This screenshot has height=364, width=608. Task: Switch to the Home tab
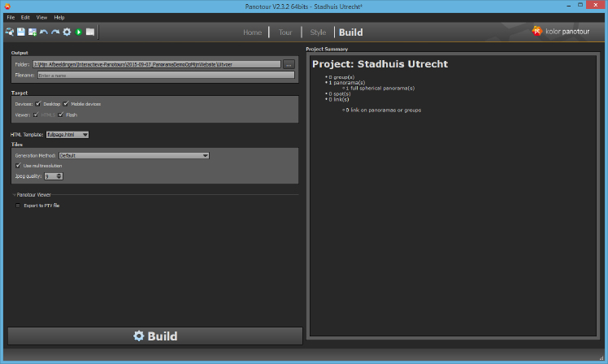pos(253,32)
